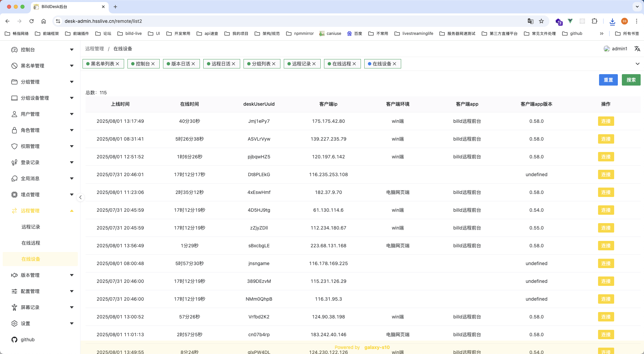Image resolution: width=644 pixels, height=354 pixels.
Task: Click the 设置 gear sidebar icon
Action: pyautogui.click(x=14, y=323)
